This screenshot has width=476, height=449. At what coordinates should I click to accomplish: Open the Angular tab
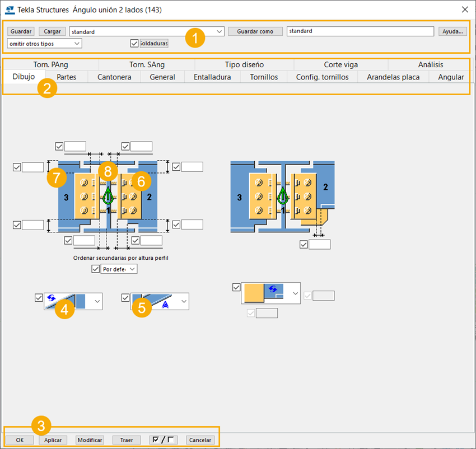point(451,77)
